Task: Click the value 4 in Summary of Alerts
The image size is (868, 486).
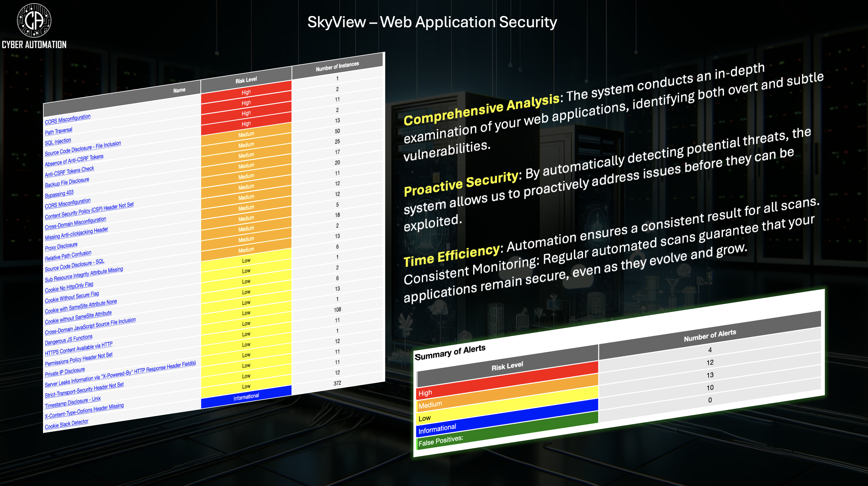Action: tap(710, 350)
